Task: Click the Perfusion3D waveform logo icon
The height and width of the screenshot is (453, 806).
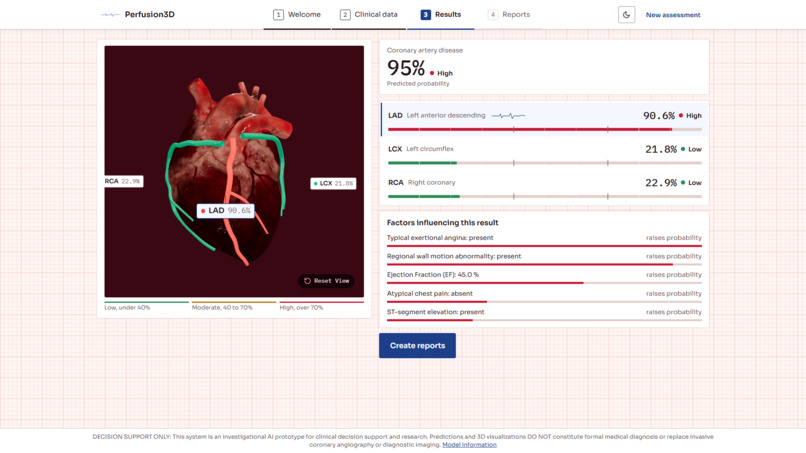Action: (109, 15)
